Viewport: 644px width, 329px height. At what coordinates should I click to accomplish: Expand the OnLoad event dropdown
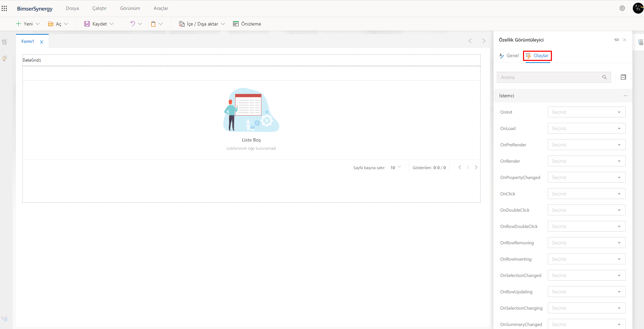click(x=586, y=128)
